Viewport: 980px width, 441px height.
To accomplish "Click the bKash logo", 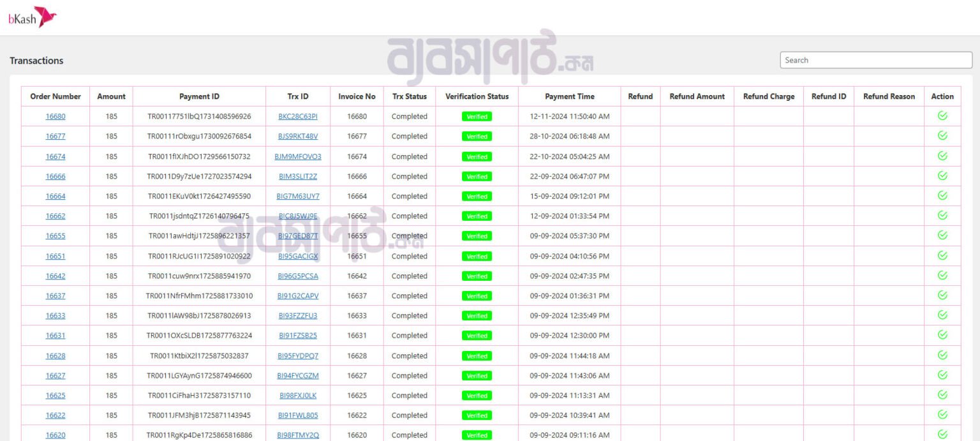I will (33, 17).
